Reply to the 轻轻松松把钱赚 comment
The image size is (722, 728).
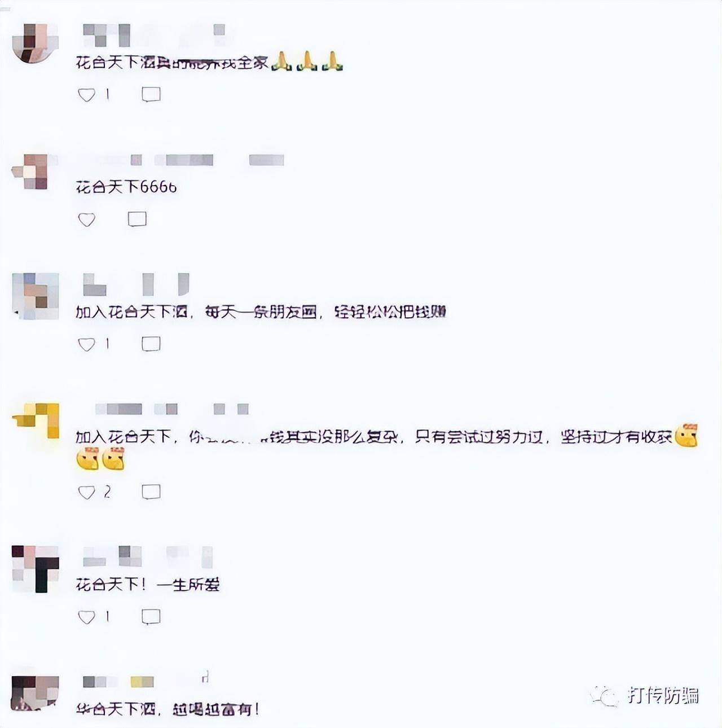click(151, 344)
